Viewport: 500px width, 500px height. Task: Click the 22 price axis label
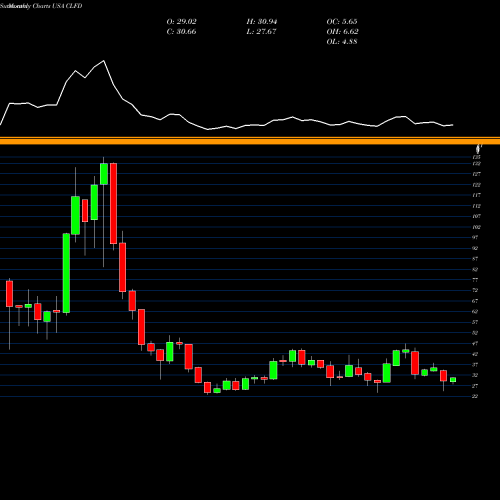click(x=475, y=396)
